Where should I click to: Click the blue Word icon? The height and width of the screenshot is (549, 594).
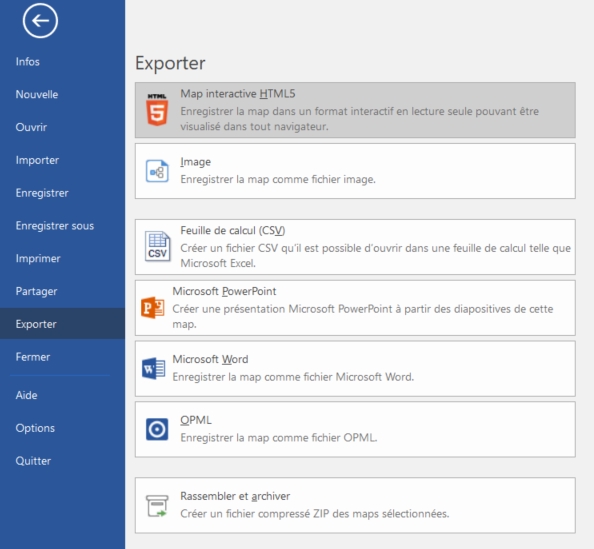click(153, 368)
